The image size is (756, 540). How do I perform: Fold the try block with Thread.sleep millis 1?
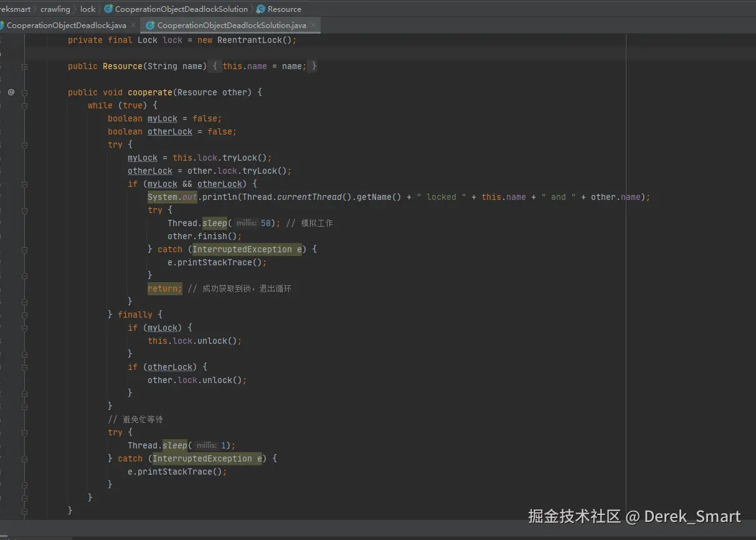tap(25, 432)
